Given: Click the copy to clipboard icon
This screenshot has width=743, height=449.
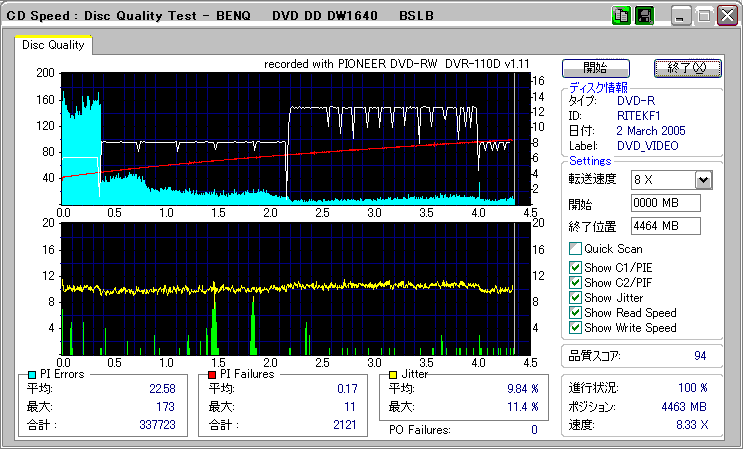Looking at the screenshot, I should click(x=621, y=16).
